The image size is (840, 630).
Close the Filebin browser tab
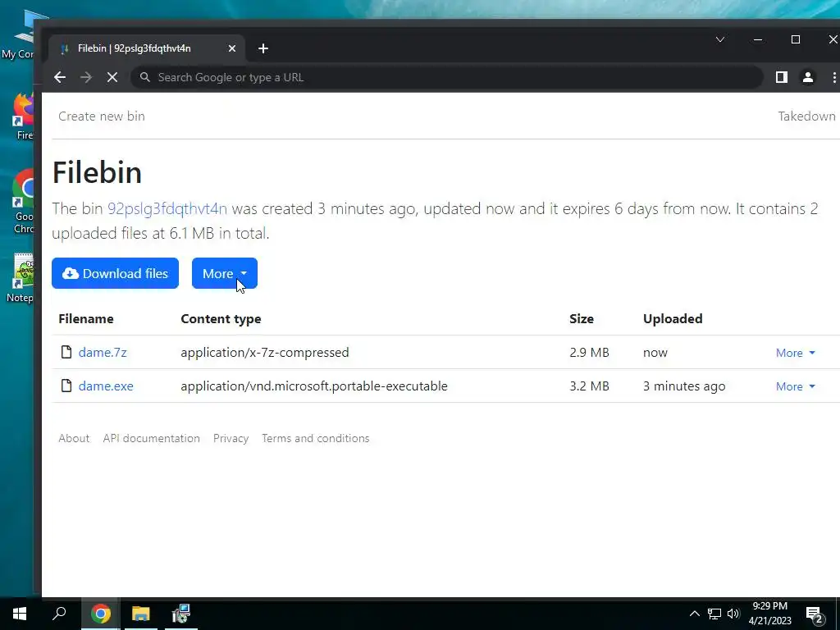click(232, 48)
